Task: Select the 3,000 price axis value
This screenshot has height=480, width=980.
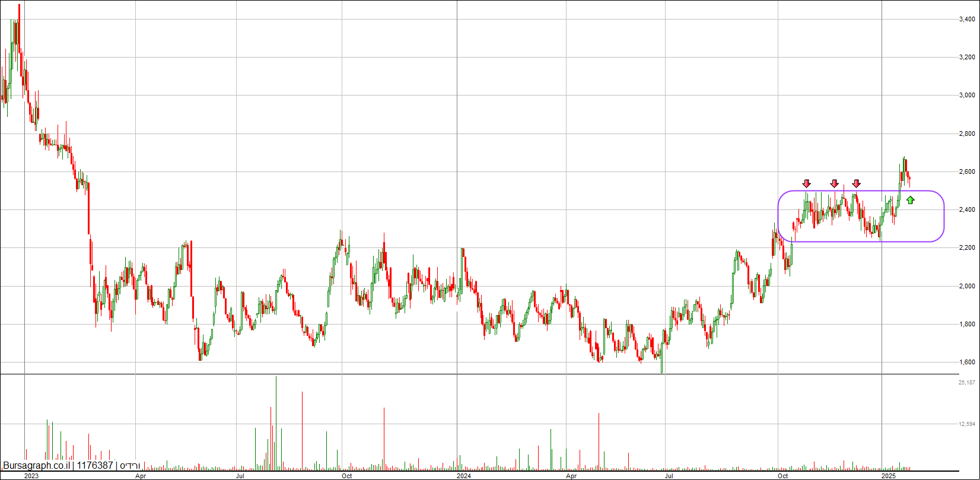Action: tap(967, 95)
